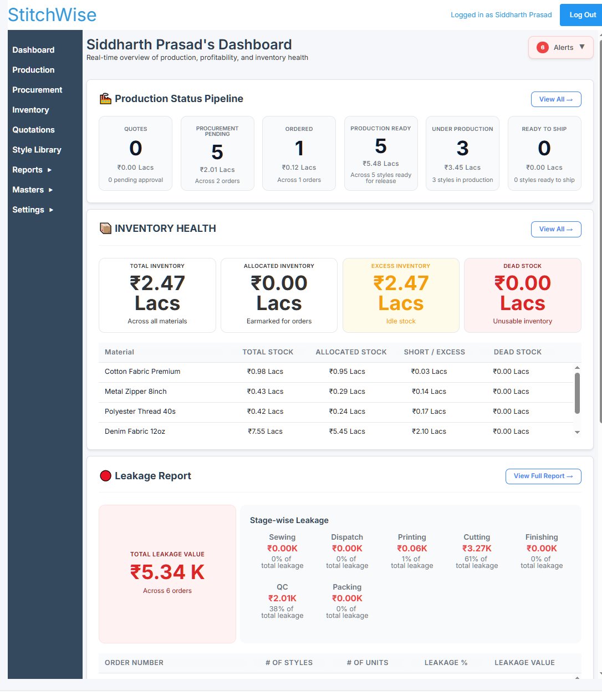The image size is (602, 700).
Task: Select the Under Production pipeline card
Action: click(x=462, y=153)
